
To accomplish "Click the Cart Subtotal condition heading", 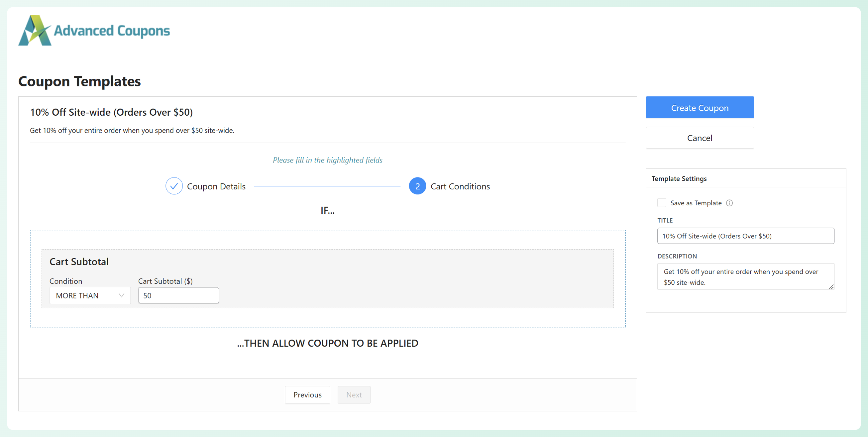I will click(79, 262).
